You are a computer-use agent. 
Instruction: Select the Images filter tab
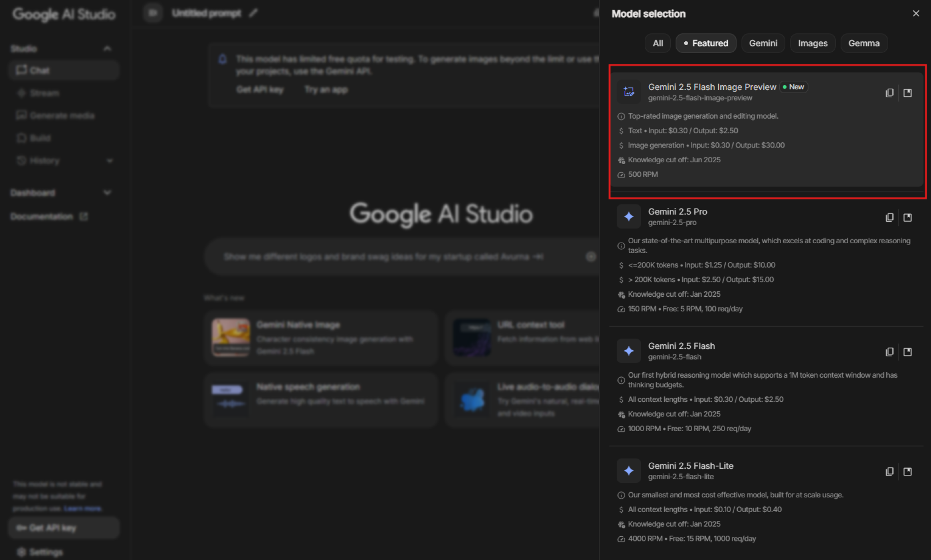(813, 43)
